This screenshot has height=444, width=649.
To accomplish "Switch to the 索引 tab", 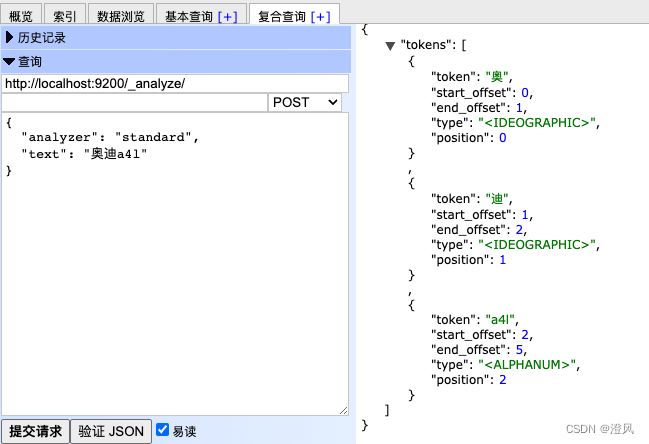I will (x=65, y=16).
